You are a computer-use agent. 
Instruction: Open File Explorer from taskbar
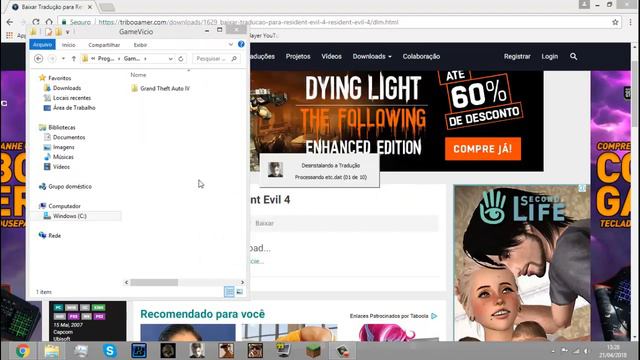(x=52, y=351)
